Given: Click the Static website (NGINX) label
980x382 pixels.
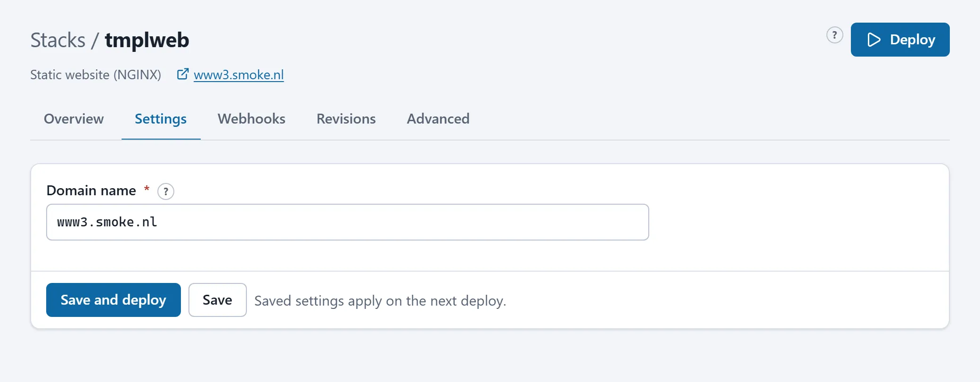Looking at the screenshot, I should point(96,75).
